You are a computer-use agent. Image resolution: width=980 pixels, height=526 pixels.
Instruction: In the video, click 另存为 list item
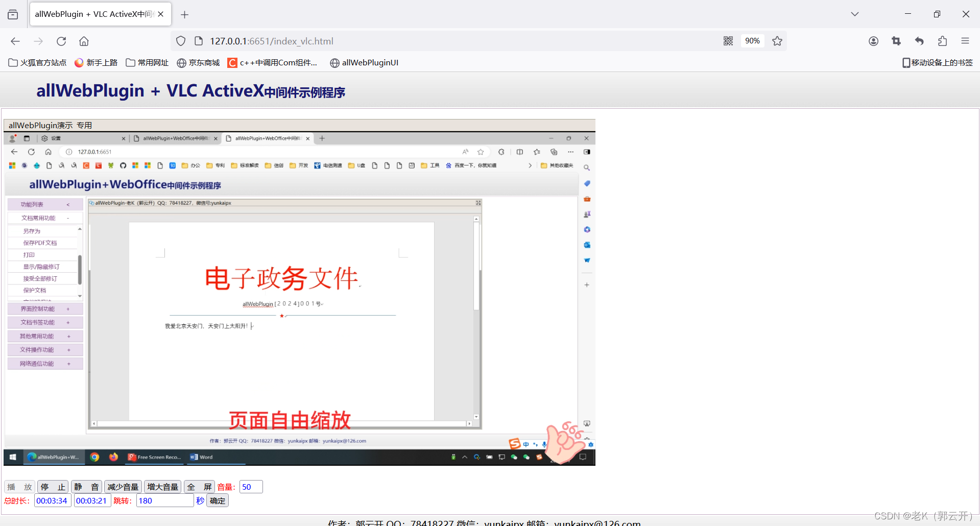(32, 231)
